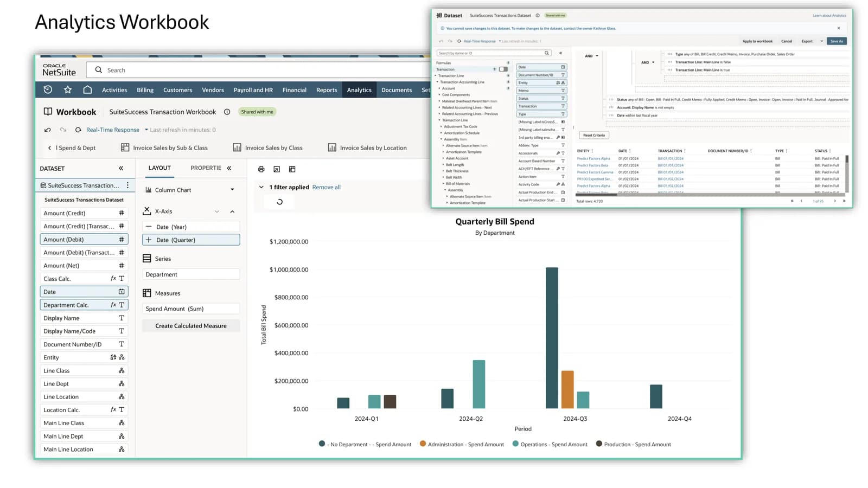868x488 pixels.
Task: Dismiss the cannot-save notice in Dataset
Action: pos(838,28)
